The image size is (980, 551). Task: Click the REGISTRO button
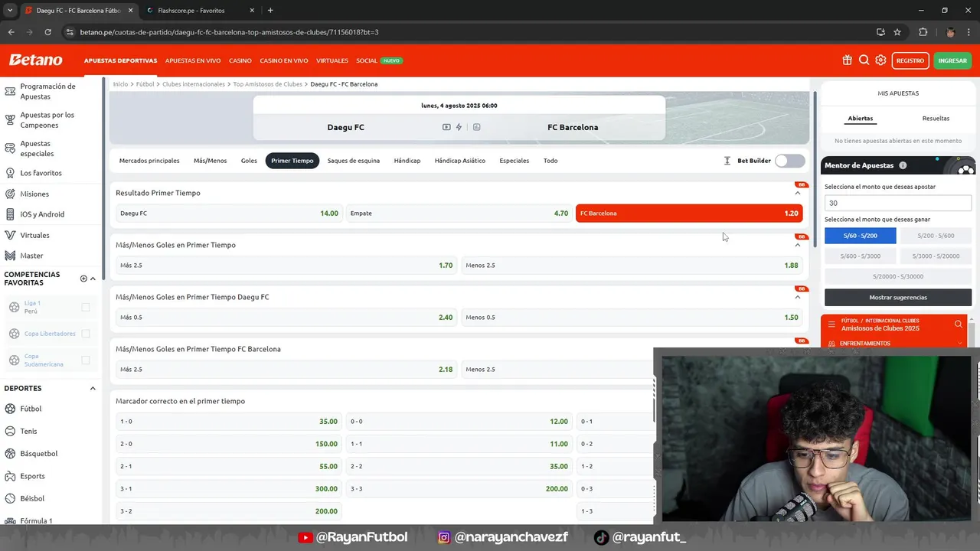910,60
